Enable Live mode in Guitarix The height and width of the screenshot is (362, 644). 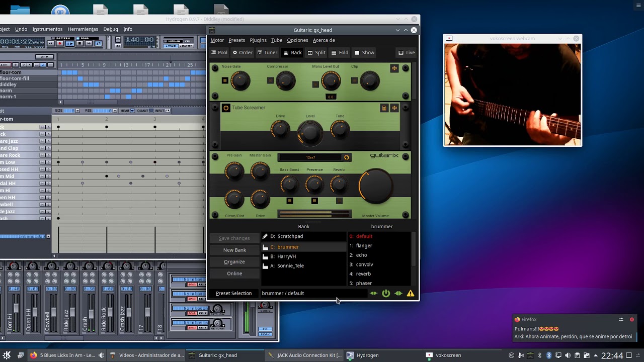(x=407, y=52)
